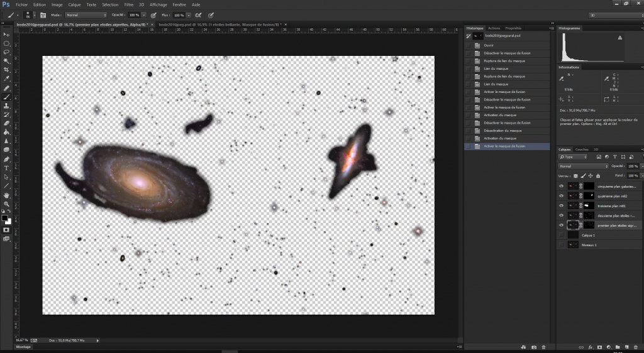The image size is (644, 353).
Task: Select the Move tool
Action: 6,35
